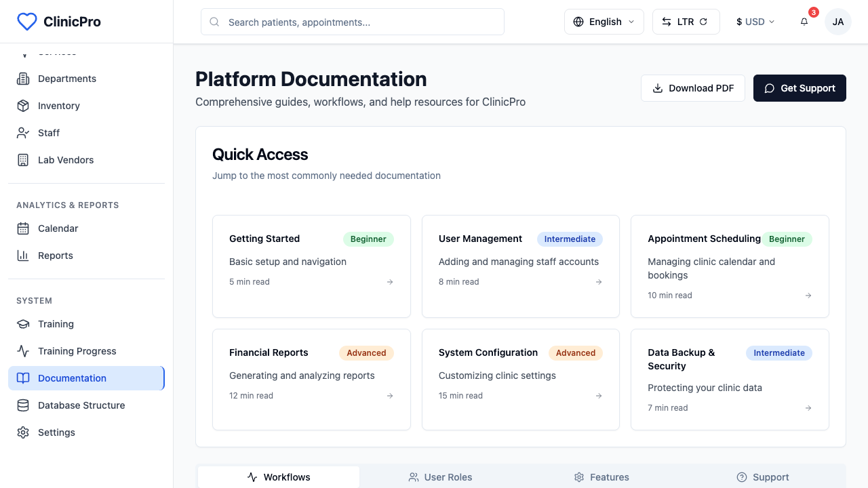Click the 'Protecting your clinic data' description
Screen dimensions: 868x488
pos(705,388)
